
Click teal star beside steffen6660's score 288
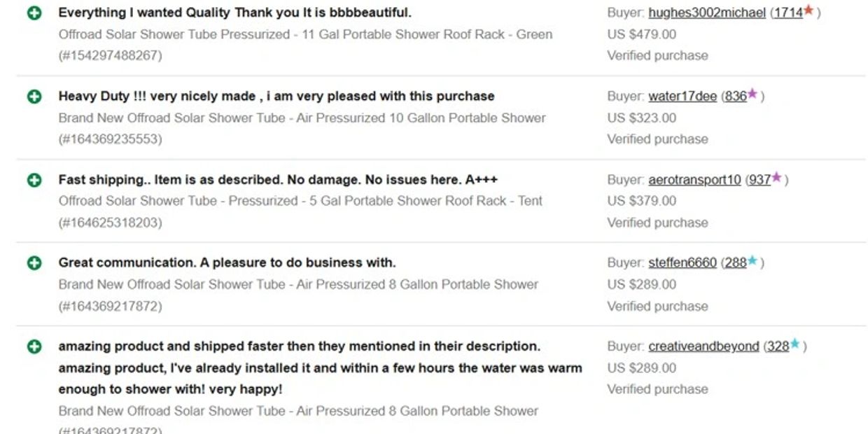pos(752,261)
